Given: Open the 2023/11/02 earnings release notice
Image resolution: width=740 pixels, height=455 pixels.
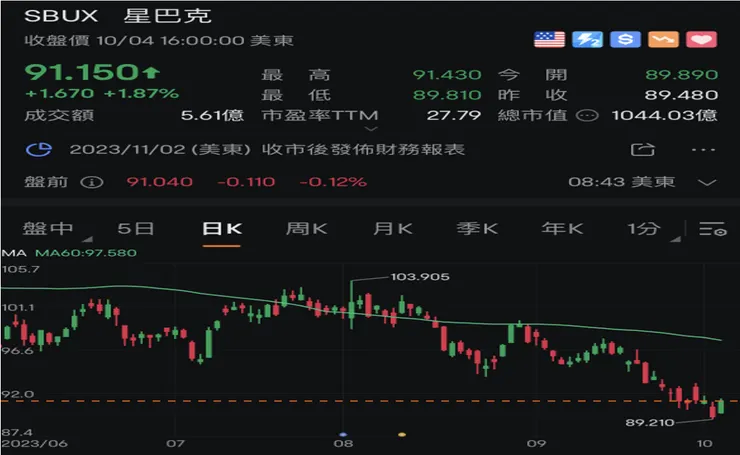Looking at the screenshot, I should click(267, 150).
